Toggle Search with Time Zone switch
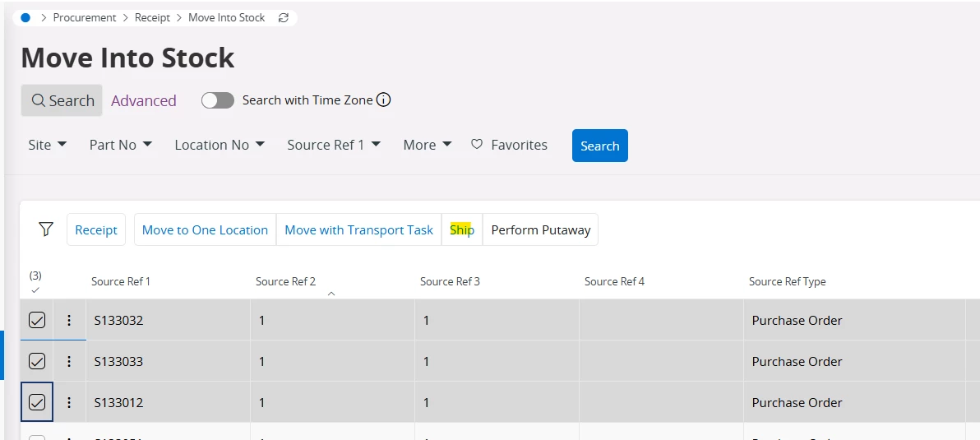Image resolution: width=980 pixels, height=440 pixels. (218, 100)
